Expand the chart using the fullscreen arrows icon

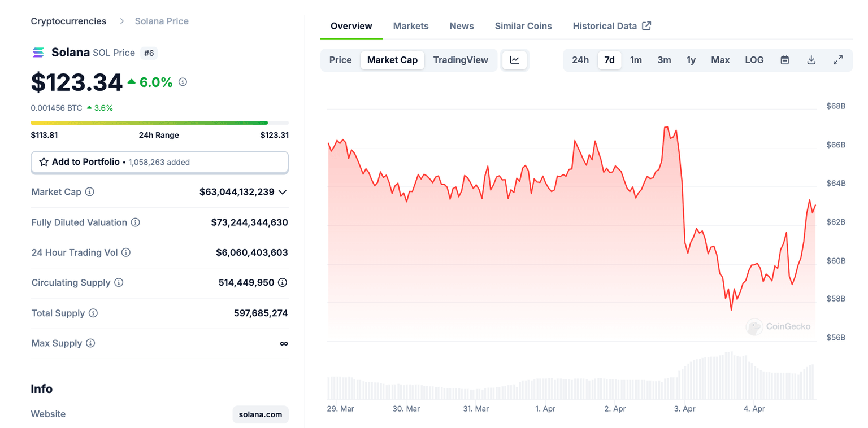(x=838, y=59)
